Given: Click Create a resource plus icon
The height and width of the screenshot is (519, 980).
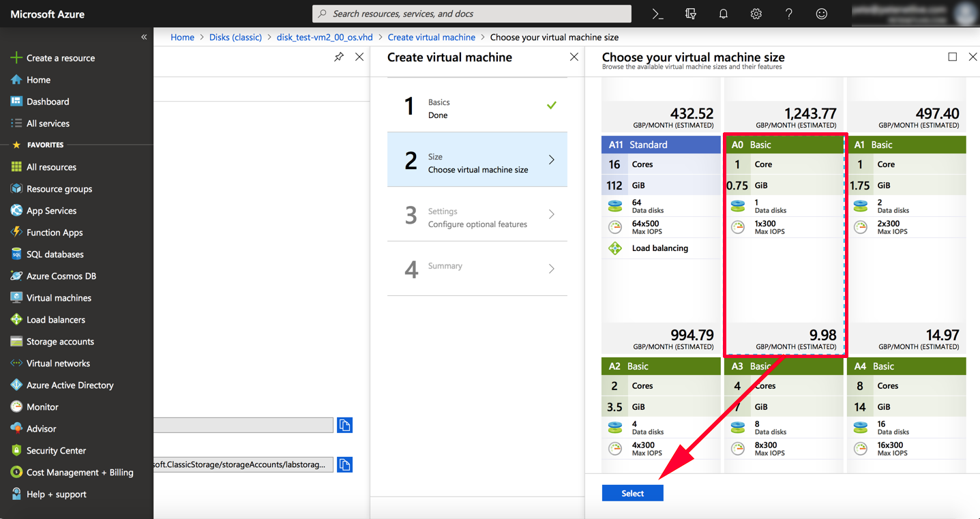Looking at the screenshot, I should 16,58.
